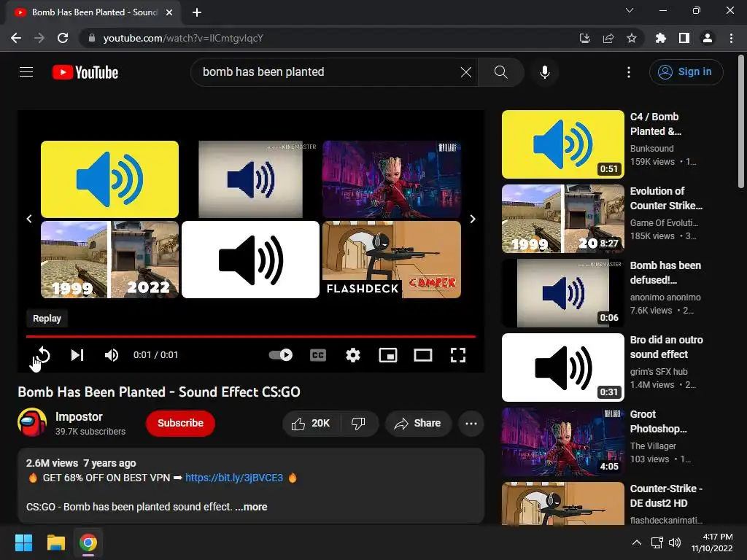The width and height of the screenshot is (747, 560).
Task: Select the 'Bomb Has Been Planted' browser tab
Action: click(x=93, y=12)
